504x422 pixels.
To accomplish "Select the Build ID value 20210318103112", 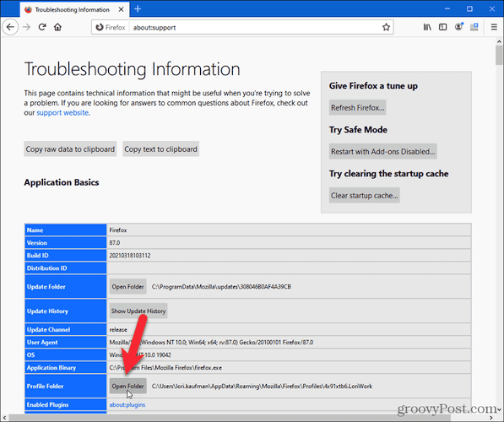I will tap(130, 256).
